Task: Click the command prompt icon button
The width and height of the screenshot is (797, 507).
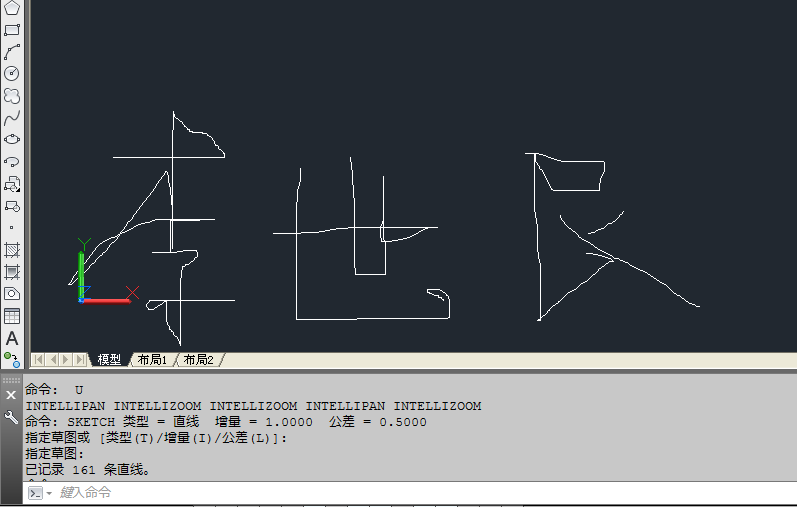Action: [35, 493]
